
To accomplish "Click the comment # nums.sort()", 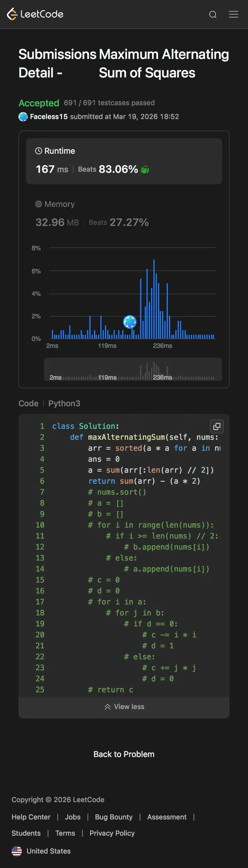I will click(117, 492).
